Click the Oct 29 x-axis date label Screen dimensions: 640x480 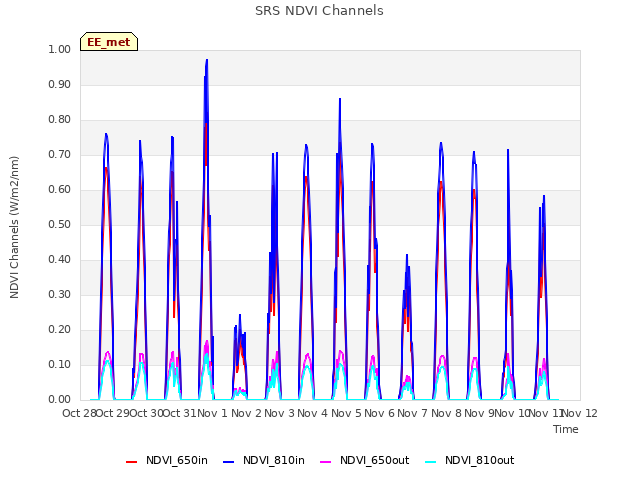click(x=112, y=413)
